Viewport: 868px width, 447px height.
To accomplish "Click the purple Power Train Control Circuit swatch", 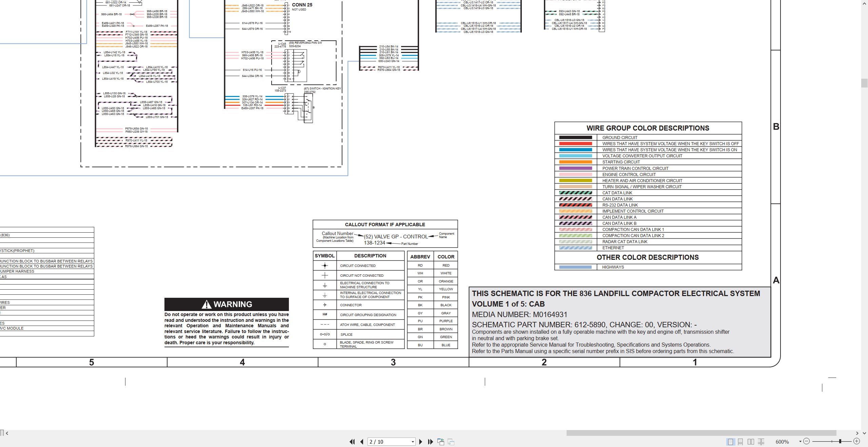I will 575,168.
